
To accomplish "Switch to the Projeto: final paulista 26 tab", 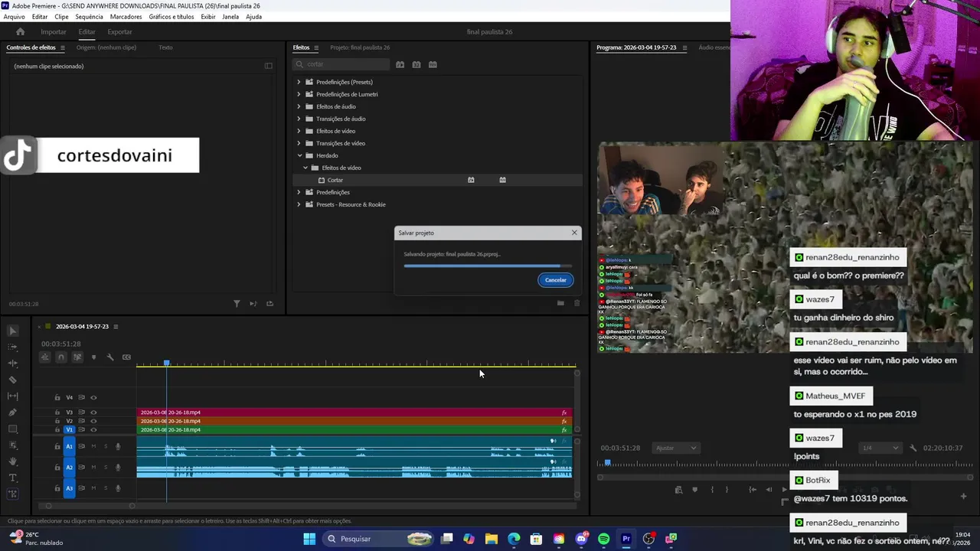I will 360,47.
